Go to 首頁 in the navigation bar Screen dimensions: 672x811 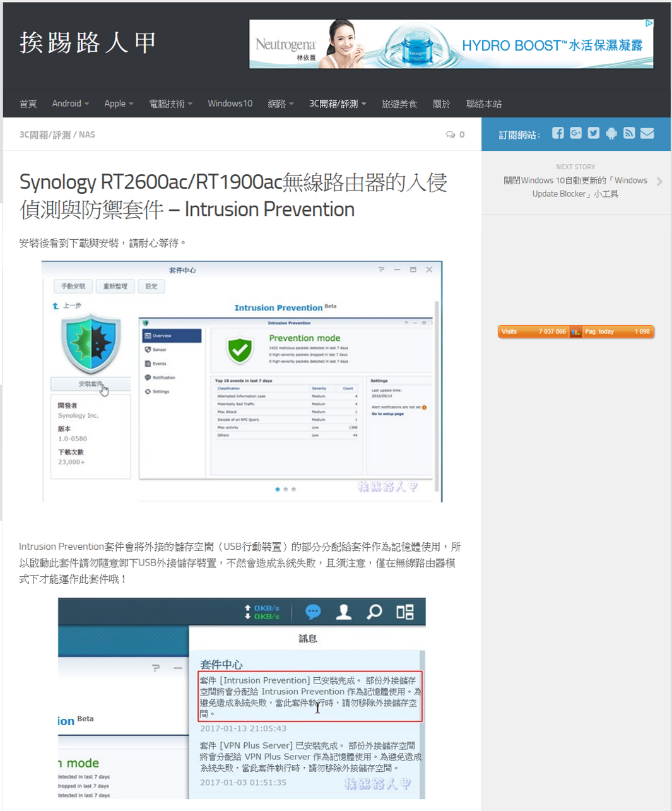28,104
